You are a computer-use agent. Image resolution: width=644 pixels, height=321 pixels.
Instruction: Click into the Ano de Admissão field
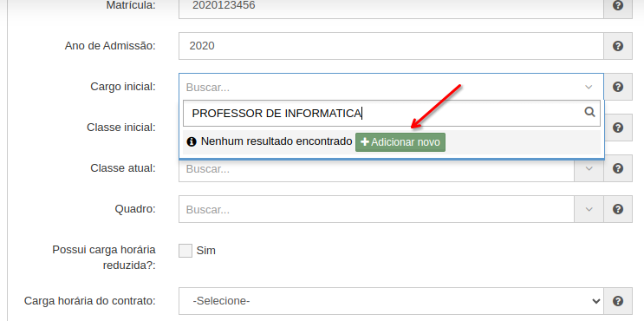391,46
